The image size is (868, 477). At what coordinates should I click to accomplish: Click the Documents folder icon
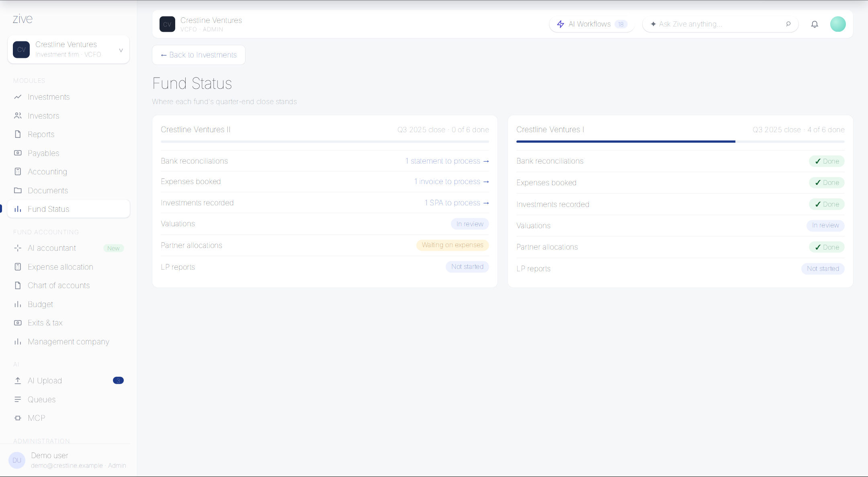(x=18, y=190)
